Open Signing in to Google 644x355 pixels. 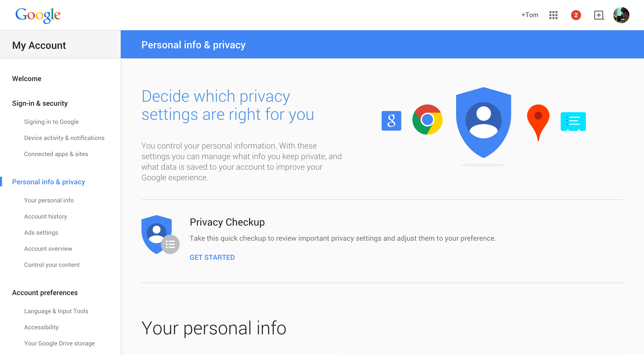click(51, 122)
